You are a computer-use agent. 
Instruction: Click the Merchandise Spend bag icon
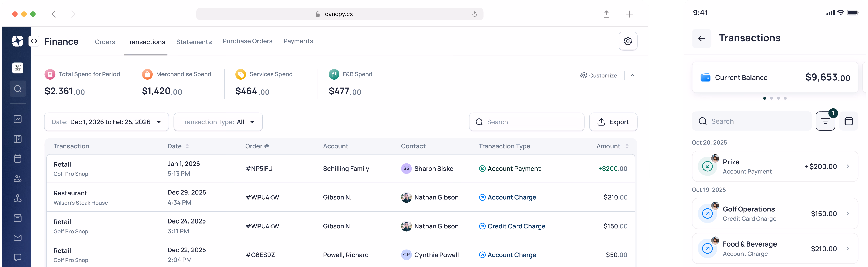click(x=147, y=74)
